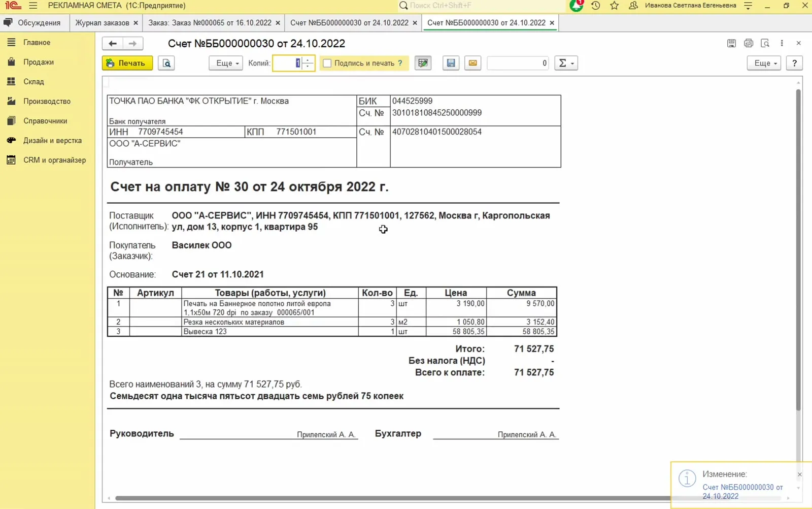Open the main hamburger menu
This screenshot has width=812, height=509.
point(33,6)
